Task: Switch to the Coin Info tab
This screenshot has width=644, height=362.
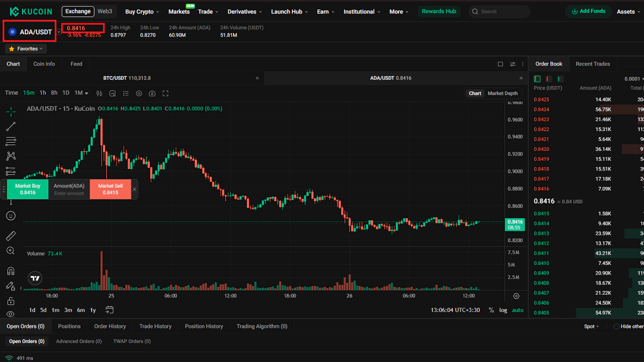Action: 44,64
